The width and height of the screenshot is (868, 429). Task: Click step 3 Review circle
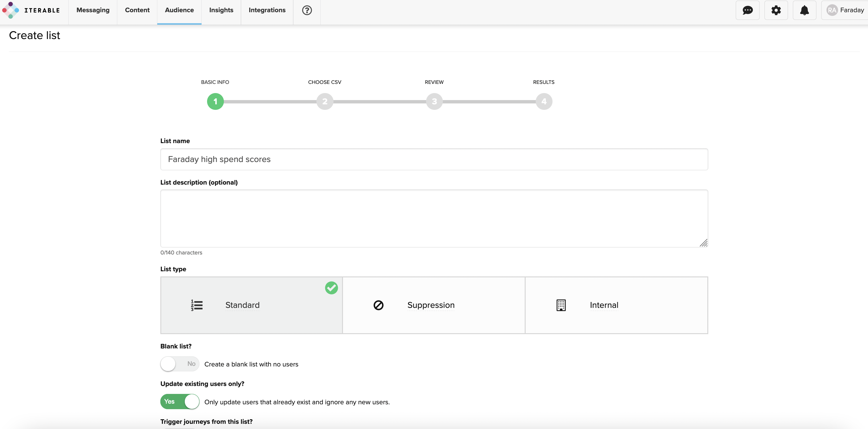click(x=435, y=101)
